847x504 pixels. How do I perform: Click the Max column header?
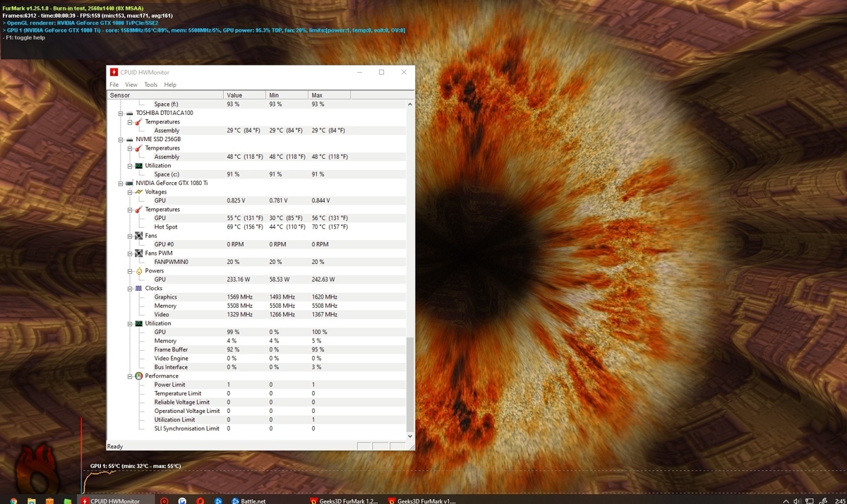tap(329, 95)
